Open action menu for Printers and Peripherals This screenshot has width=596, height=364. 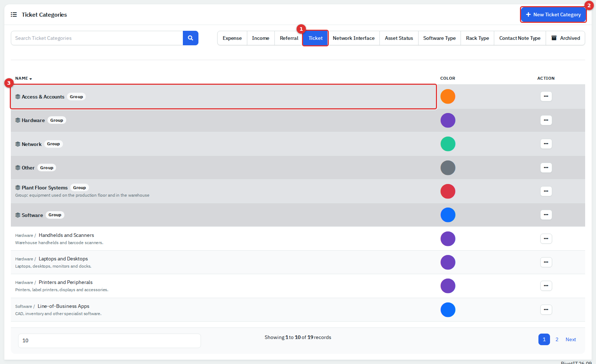click(x=546, y=286)
